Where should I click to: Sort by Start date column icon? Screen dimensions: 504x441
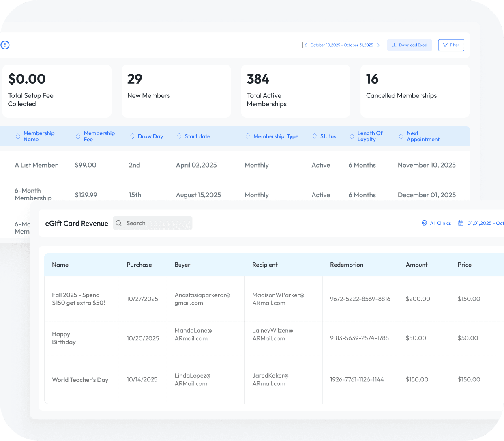(x=179, y=136)
